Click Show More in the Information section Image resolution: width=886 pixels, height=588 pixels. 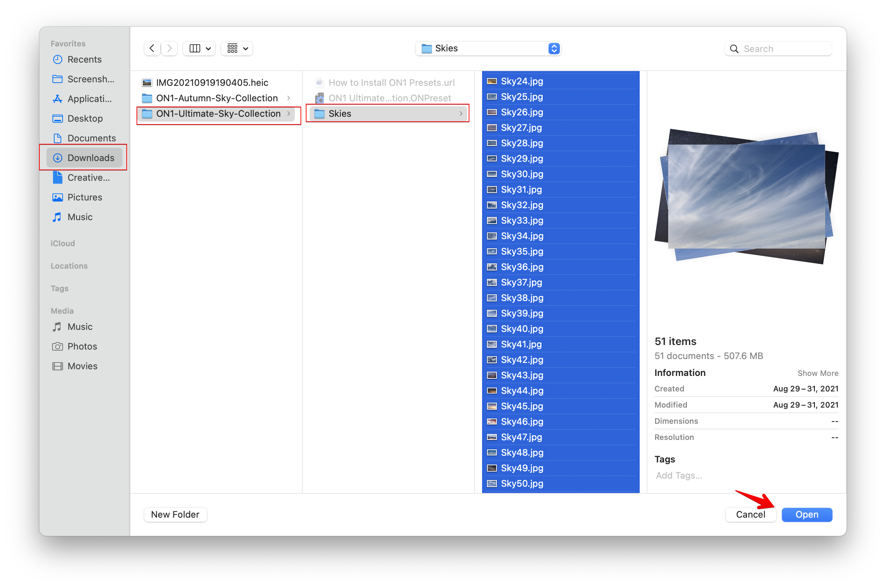[x=817, y=373]
